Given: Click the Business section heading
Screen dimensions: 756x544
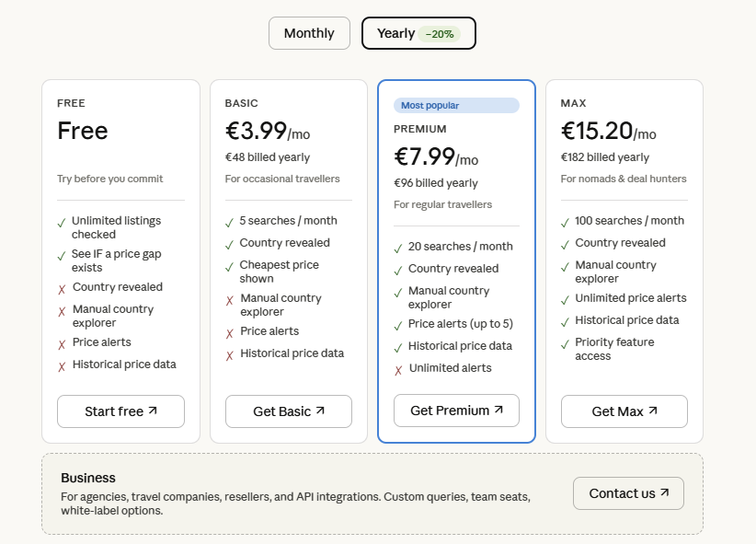Looking at the screenshot, I should click(88, 478).
